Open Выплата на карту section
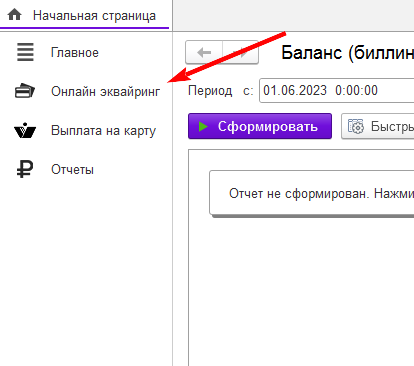The height and width of the screenshot is (366, 414). tap(103, 131)
